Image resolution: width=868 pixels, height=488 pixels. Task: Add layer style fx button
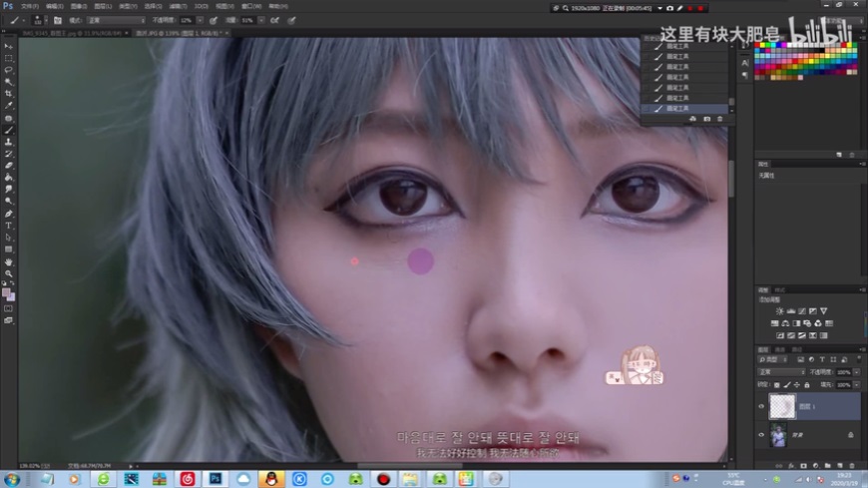point(791,466)
